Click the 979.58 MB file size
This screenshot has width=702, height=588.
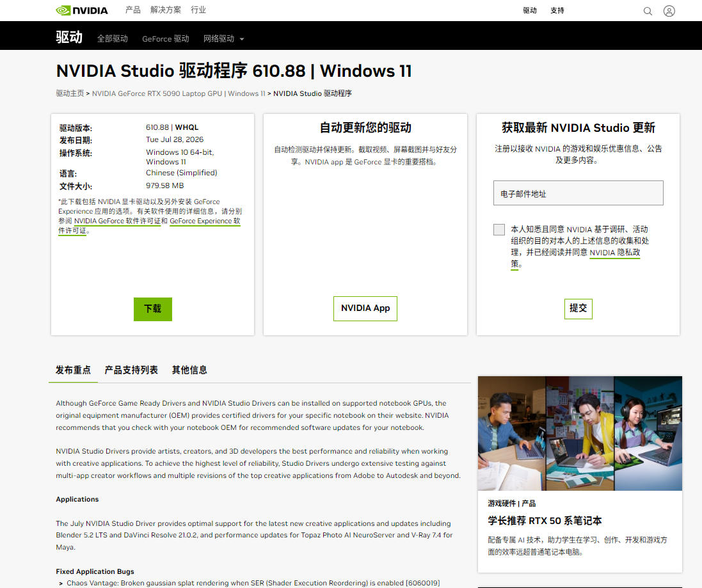[164, 186]
